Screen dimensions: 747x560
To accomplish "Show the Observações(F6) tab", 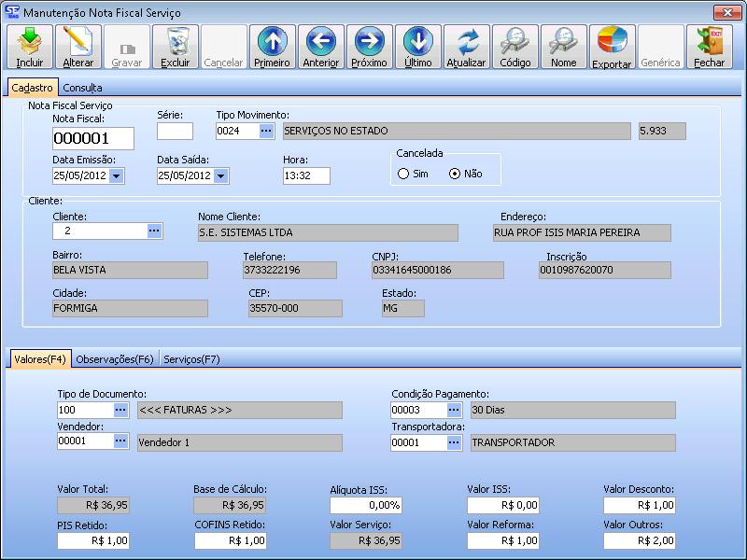I will click(114, 358).
